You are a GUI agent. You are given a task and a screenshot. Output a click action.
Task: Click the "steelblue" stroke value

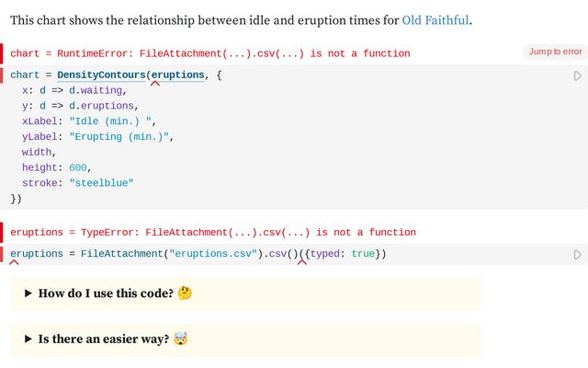click(101, 183)
